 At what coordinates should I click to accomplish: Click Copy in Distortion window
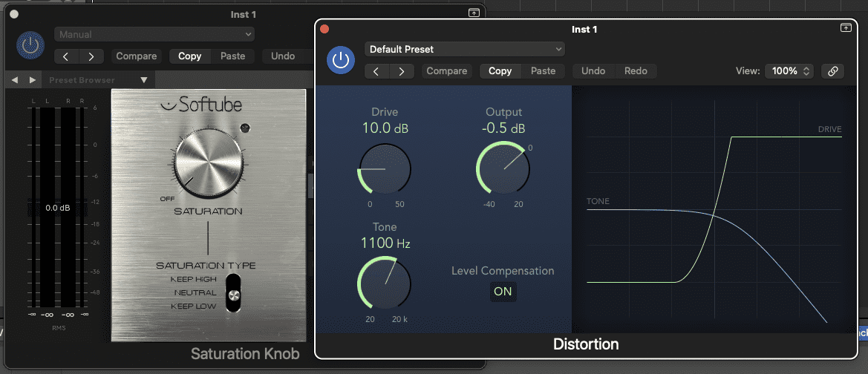[x=500, y=70]
